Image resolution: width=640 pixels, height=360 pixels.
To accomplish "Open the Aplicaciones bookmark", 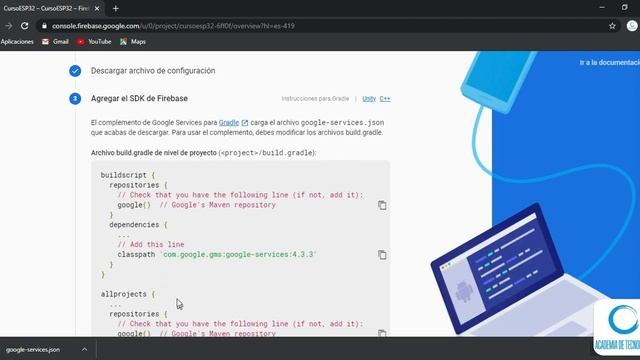I will pyautogui.click(x=17, y=42).
